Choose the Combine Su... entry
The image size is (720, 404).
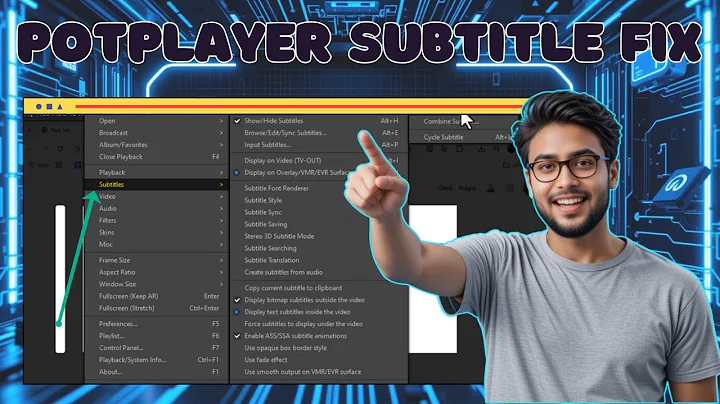450,121
